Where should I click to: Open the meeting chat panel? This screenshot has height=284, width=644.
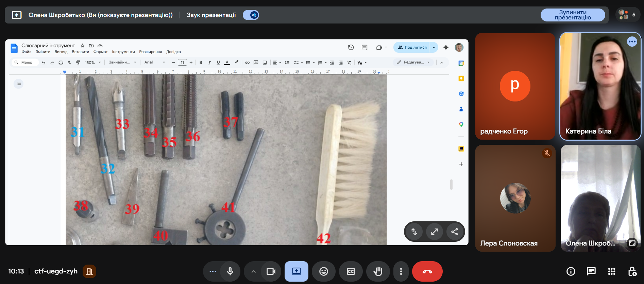pos(591,271)
